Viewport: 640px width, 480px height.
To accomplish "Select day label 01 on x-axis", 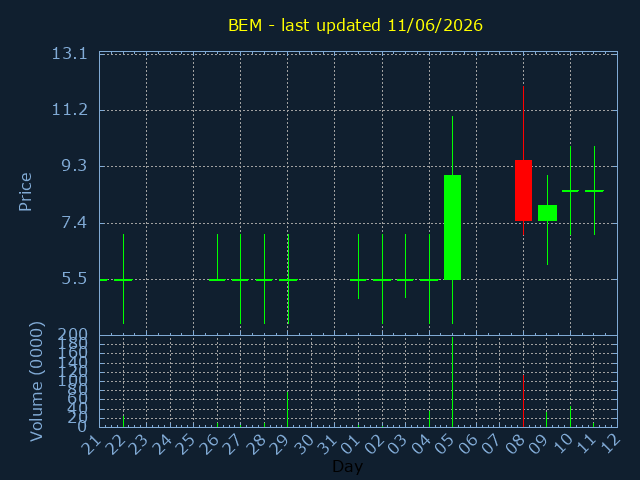I will point(350,445).
